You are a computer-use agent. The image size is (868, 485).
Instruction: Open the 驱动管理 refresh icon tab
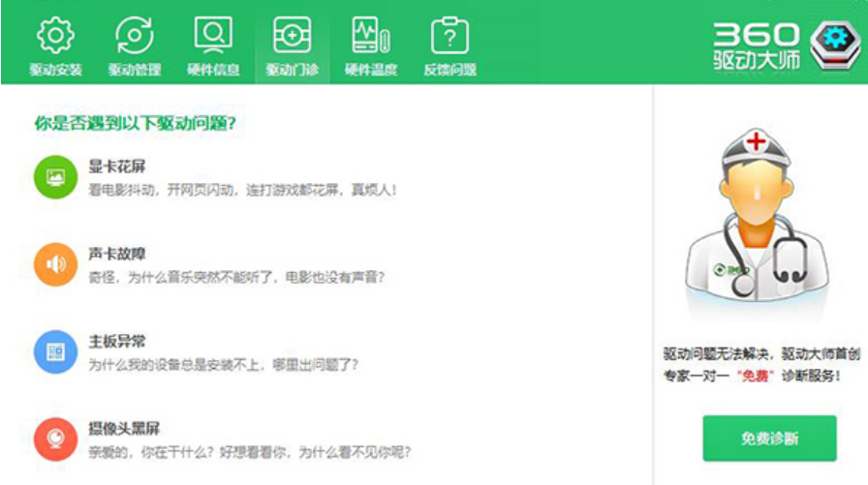(134, 37)
